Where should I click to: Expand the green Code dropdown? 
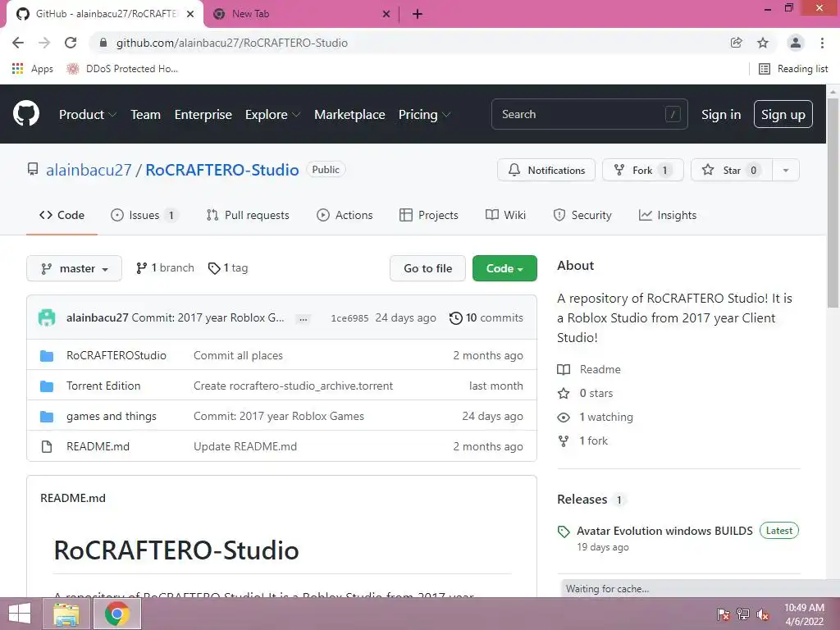click(x=504, y=268)
